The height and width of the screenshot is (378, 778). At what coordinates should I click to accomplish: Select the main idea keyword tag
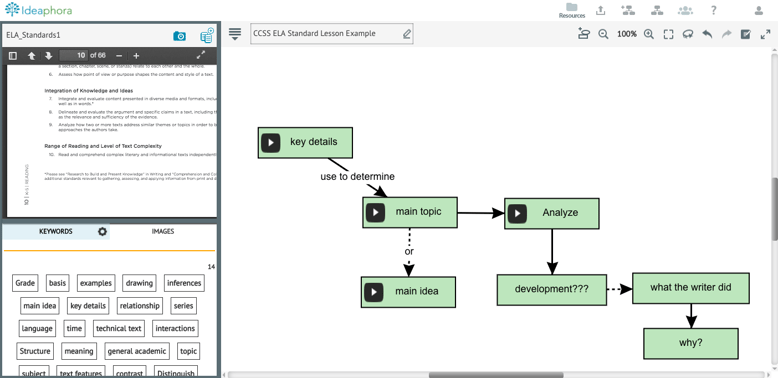click(40, 306)
